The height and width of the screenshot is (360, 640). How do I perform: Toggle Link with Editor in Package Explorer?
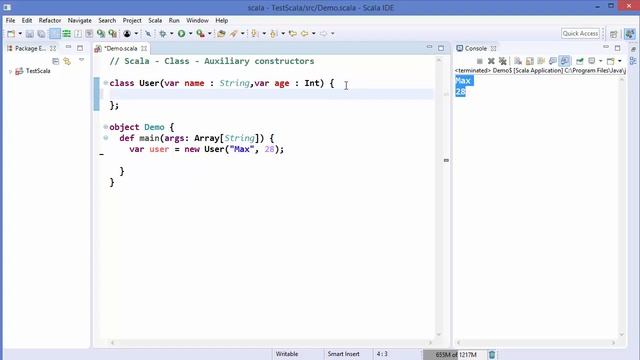pos(67,61)
